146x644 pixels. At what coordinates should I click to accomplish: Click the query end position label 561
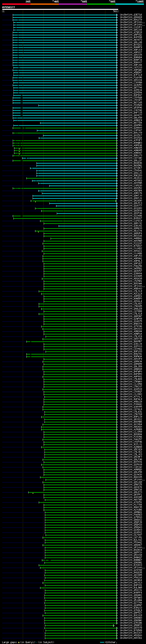coord(115,11)
